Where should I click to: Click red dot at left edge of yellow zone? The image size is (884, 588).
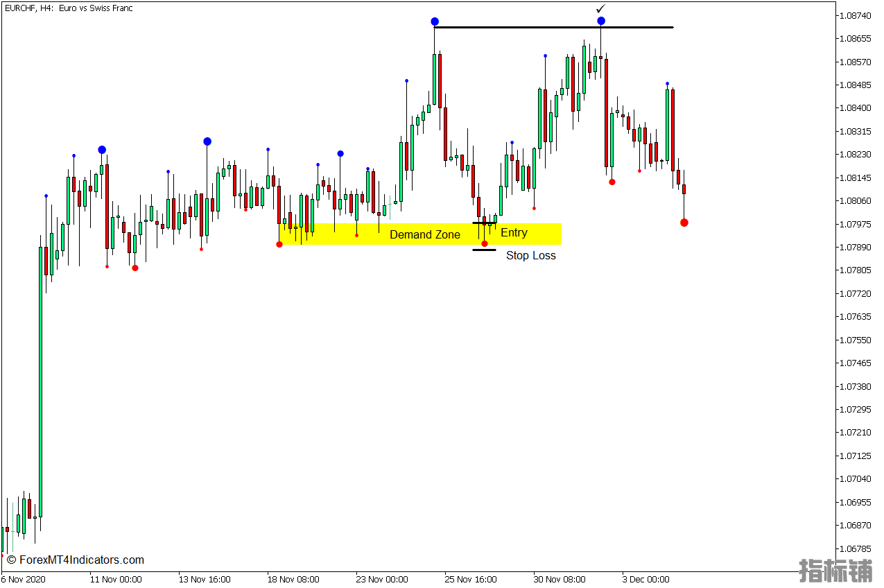tap(279, 244)
